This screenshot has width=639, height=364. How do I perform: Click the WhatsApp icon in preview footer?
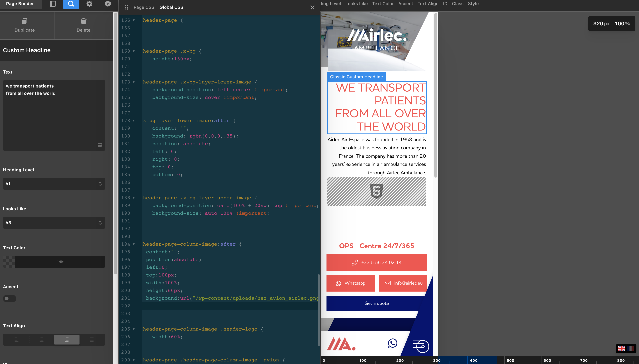393,343
